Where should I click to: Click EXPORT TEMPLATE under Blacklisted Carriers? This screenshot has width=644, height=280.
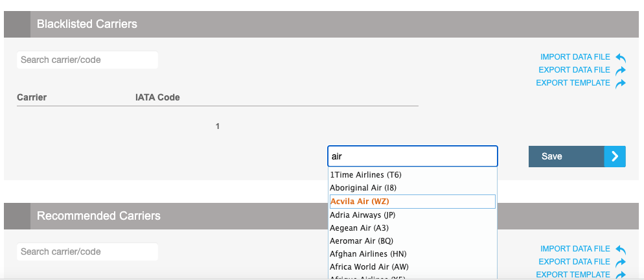(573, 83)
